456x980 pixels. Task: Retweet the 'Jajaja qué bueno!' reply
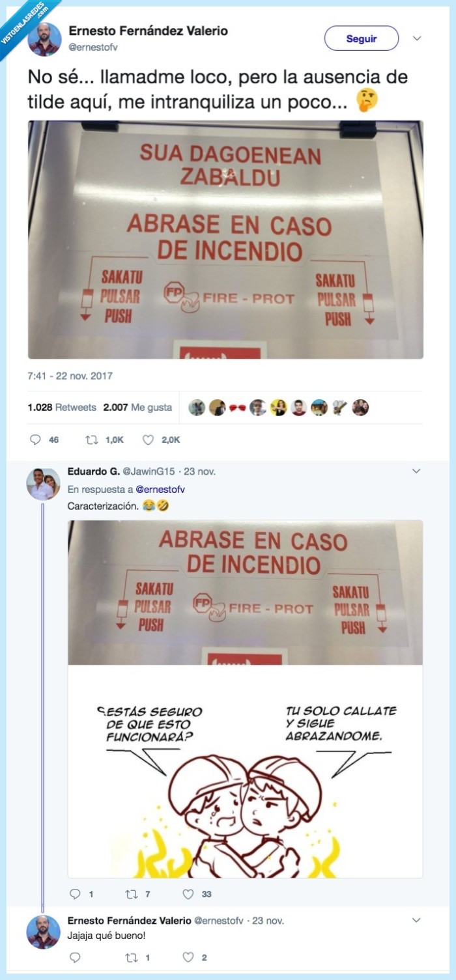click(x=131, y=957)
